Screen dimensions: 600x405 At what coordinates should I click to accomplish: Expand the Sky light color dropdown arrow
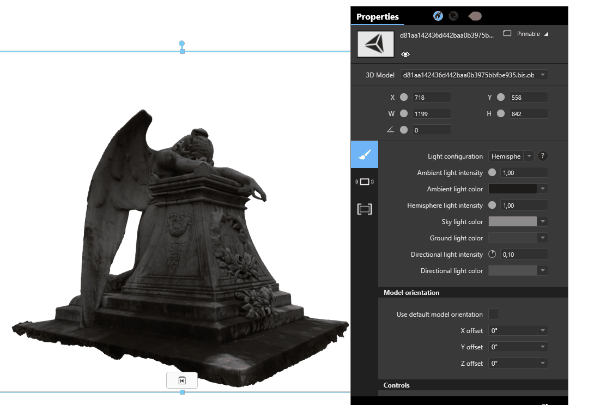pyautogui.click(x=543, y=221)
